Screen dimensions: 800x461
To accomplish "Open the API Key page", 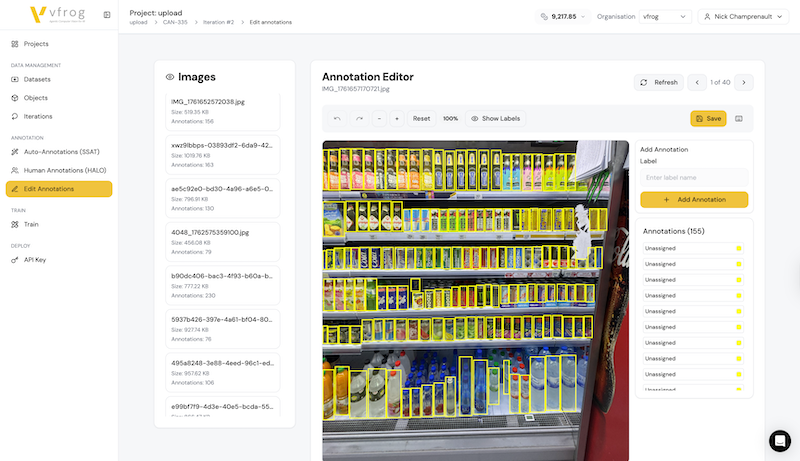I will click(35, 260).
